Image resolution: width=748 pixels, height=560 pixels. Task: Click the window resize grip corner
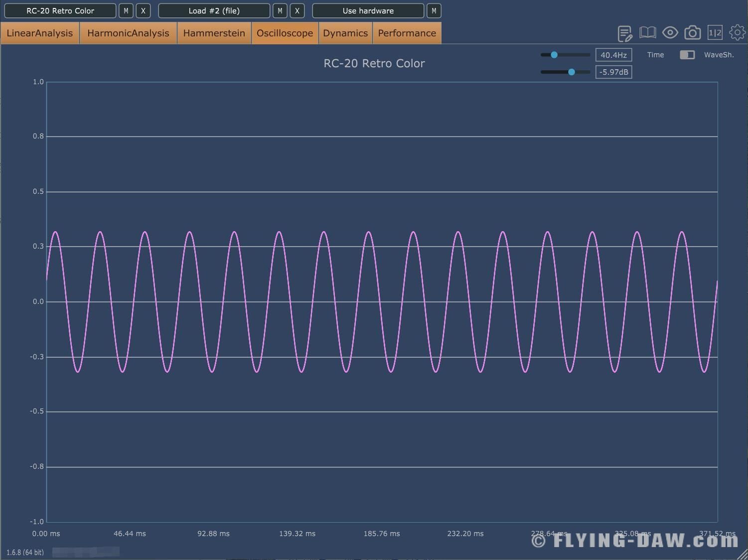point(743,555)
